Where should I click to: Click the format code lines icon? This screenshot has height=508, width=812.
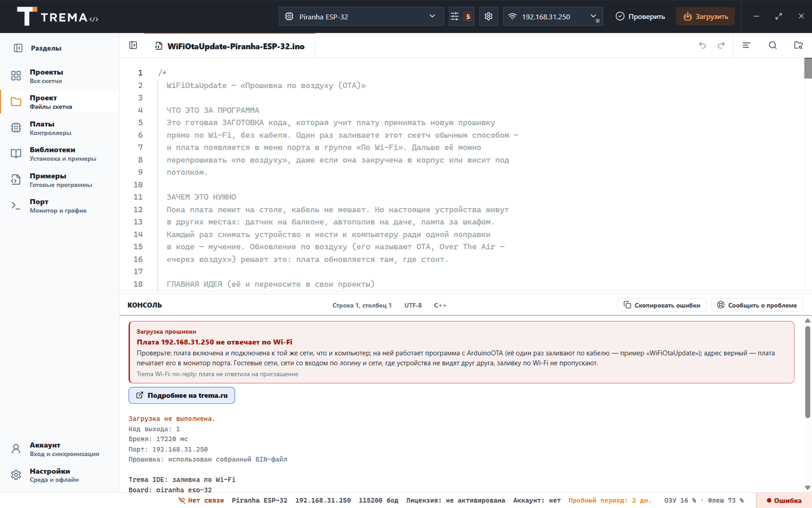(746, 45)
